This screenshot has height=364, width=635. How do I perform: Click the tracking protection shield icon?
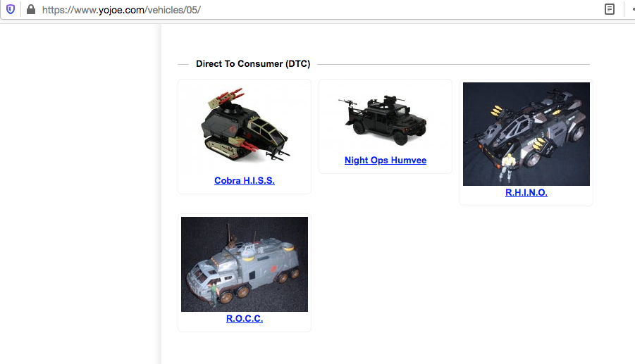click(x=11, y=9)
